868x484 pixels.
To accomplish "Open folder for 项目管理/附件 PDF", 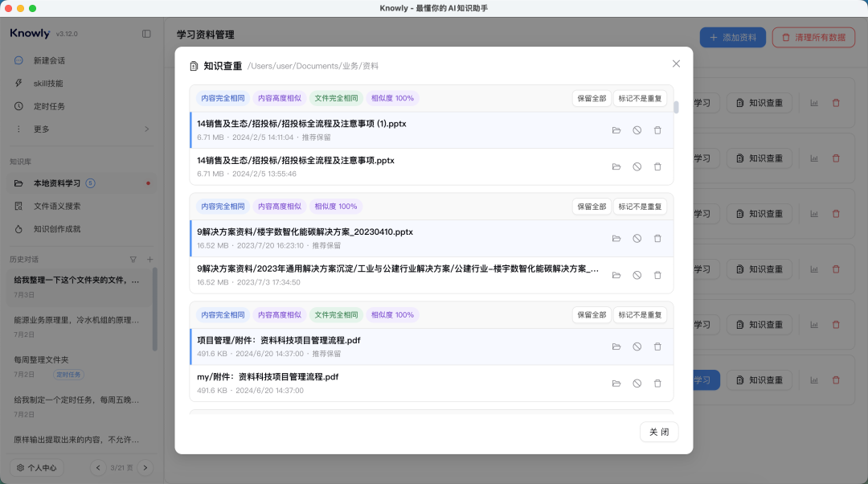I will 616,347.
